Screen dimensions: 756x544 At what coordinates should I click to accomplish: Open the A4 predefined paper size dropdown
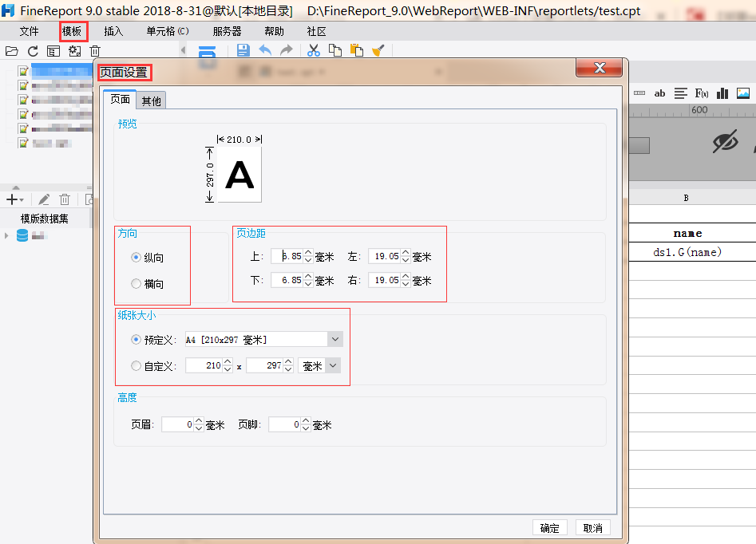pyautogui.click(x=335, y=339)
